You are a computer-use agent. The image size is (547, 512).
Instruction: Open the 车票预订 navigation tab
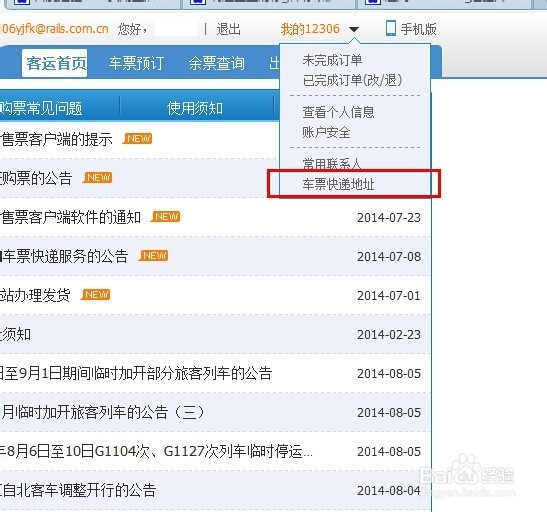tap(136, 63)
